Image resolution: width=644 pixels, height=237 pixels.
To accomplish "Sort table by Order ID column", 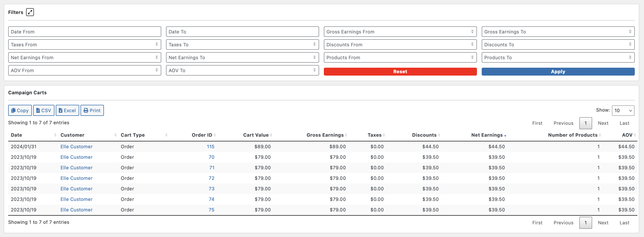I will click(193, 135).
